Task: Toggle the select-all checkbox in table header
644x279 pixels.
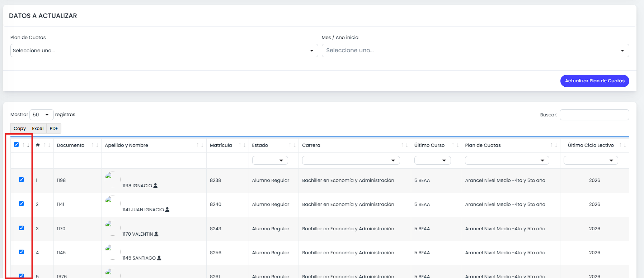Action: coord(16,145)
